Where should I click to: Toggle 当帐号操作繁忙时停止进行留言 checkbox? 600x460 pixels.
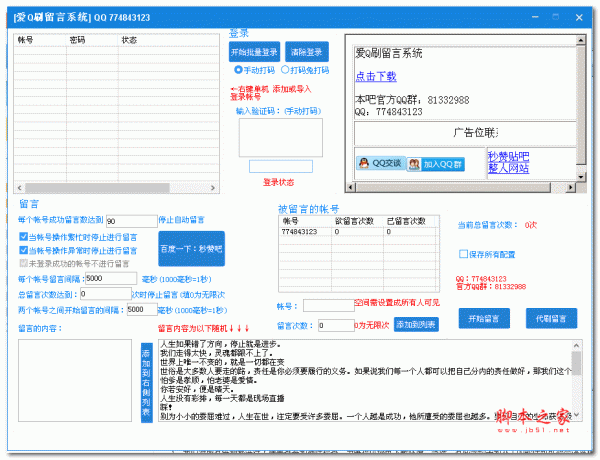[x=24, y=237]
